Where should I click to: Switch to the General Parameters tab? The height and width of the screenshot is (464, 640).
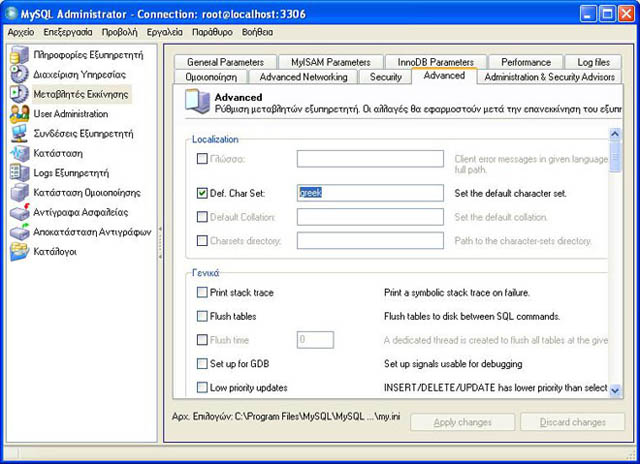click(x=225, y=62)
